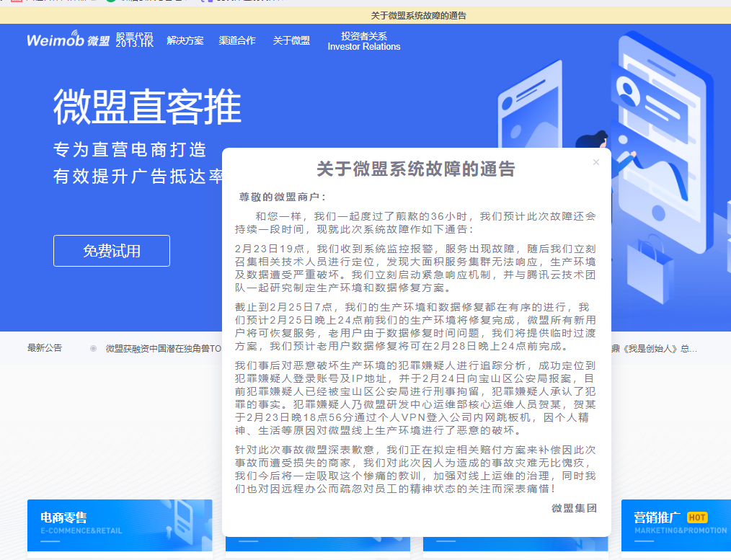Click the Weimob 微盟 logo

(68, 40)
